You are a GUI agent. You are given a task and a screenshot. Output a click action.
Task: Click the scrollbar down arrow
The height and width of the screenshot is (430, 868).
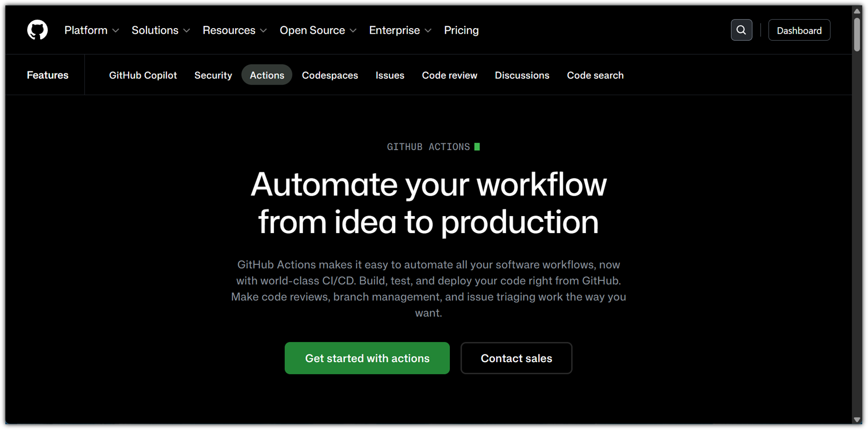[857, 420]
